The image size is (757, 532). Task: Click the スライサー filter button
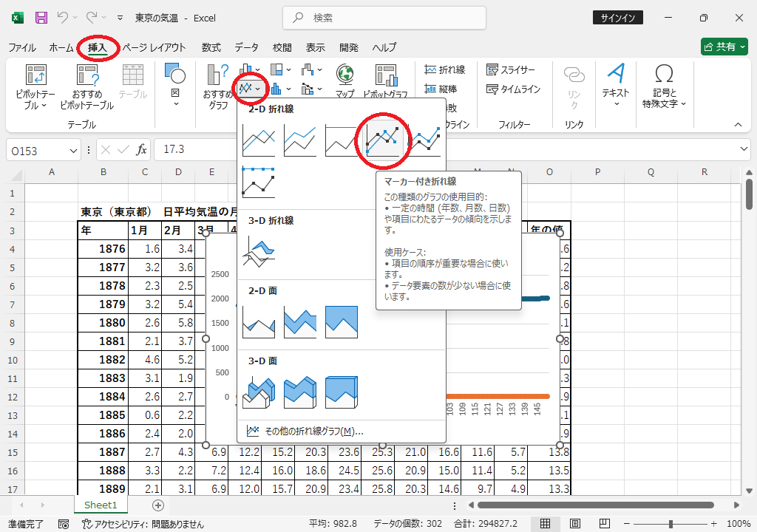click(x=511, y=70)
